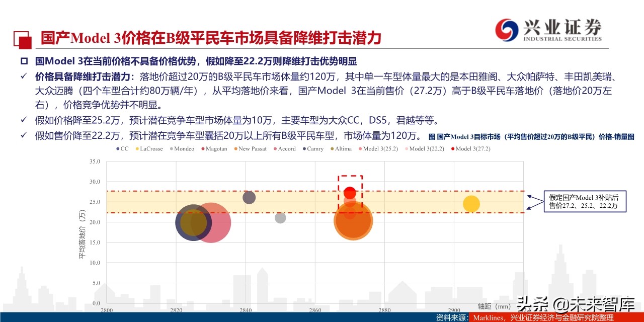Image resolution: width=644 pixels, height=322 pixels.
Task: Select the red Magotan legend marker
Action: pos(202,149)
